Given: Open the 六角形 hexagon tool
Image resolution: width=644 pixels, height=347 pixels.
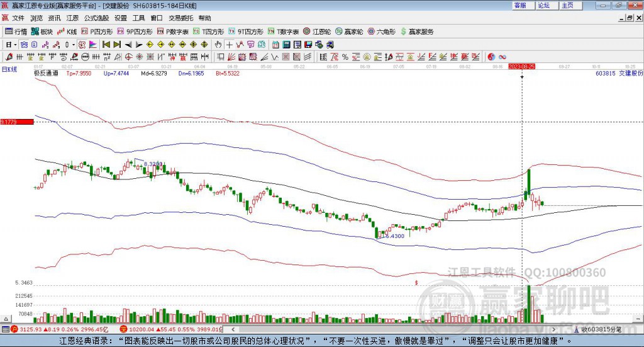Looking at the screenshot, I should click(382, 31).
